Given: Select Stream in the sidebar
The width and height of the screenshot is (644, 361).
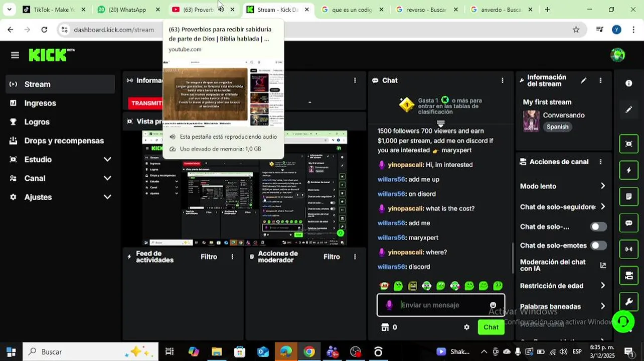Looking at the screenshot, I should (x=60, y=84).
